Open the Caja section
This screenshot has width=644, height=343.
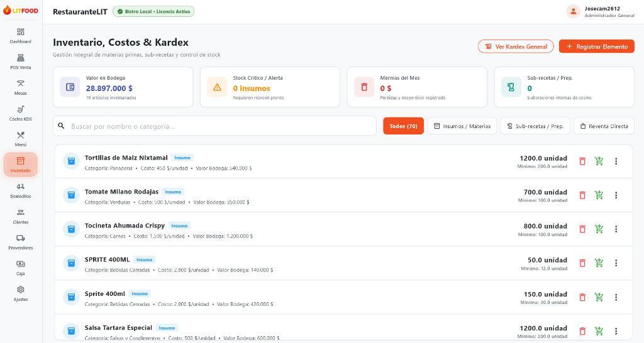(x=21, y=268)
